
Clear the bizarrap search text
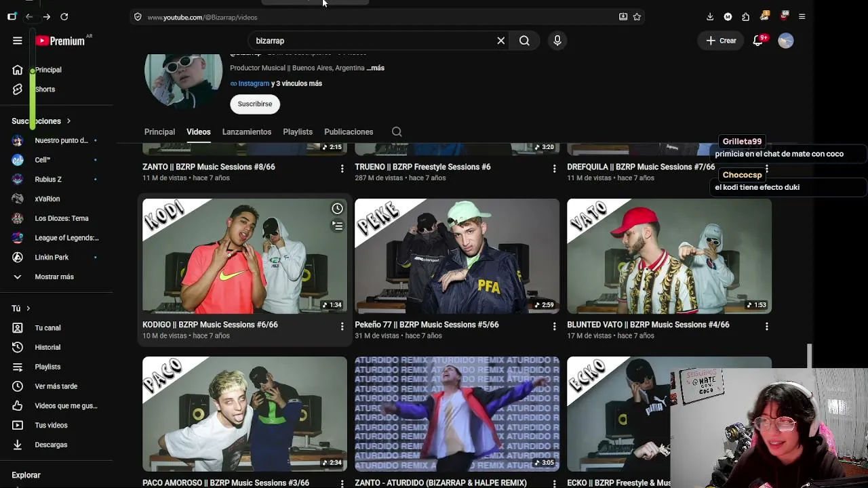tap(501, 41)
